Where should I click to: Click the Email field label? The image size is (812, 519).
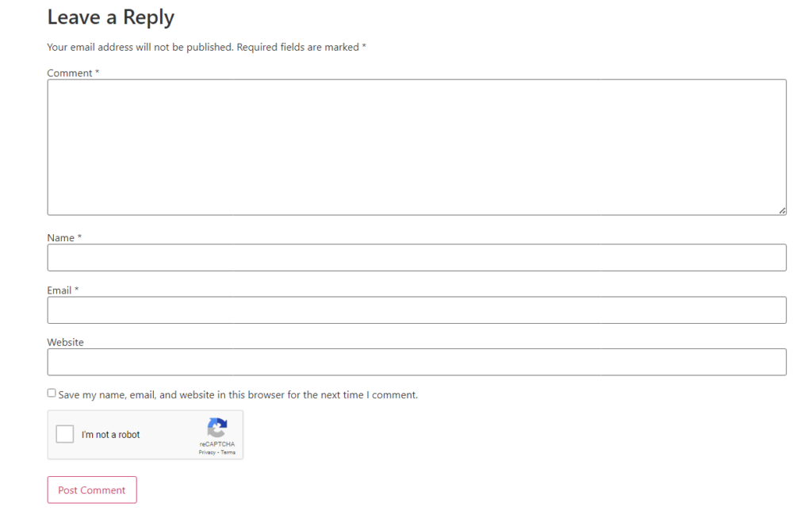pyautogui.click(x=63, y=290)
